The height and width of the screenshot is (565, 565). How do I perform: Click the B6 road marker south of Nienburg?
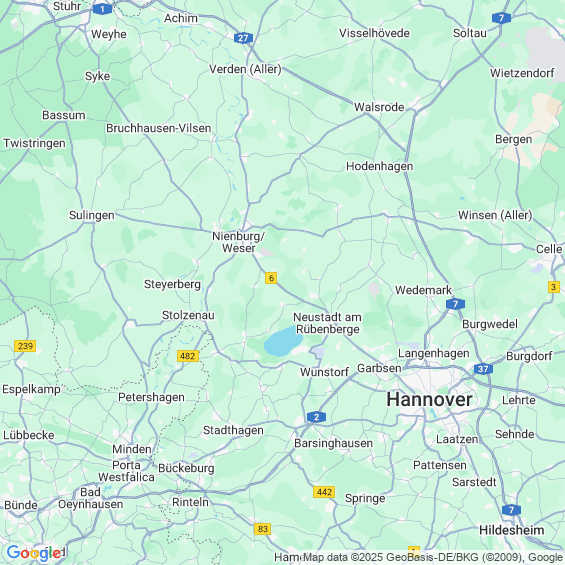tap(271, 278)
